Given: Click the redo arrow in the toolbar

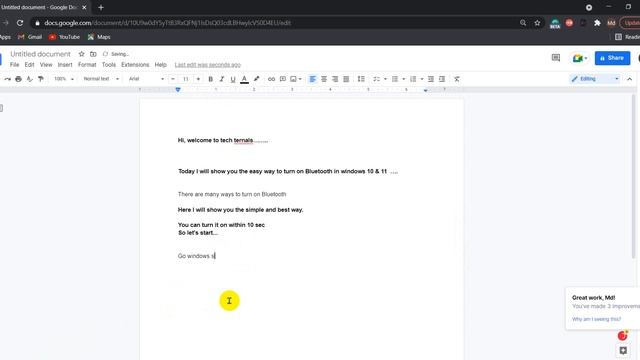Looking at the screenshot, I should point(7,79).
